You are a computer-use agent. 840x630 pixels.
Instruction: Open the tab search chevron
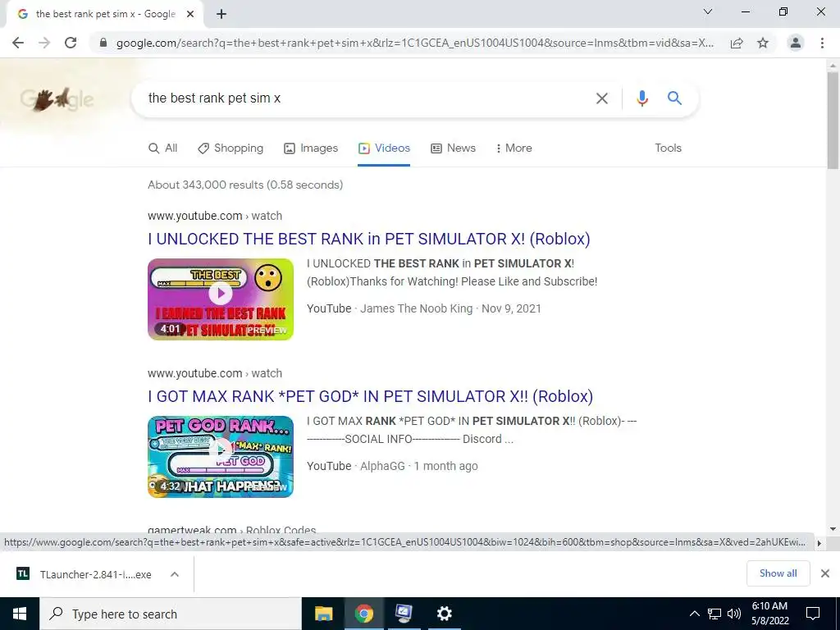point(708,11)
